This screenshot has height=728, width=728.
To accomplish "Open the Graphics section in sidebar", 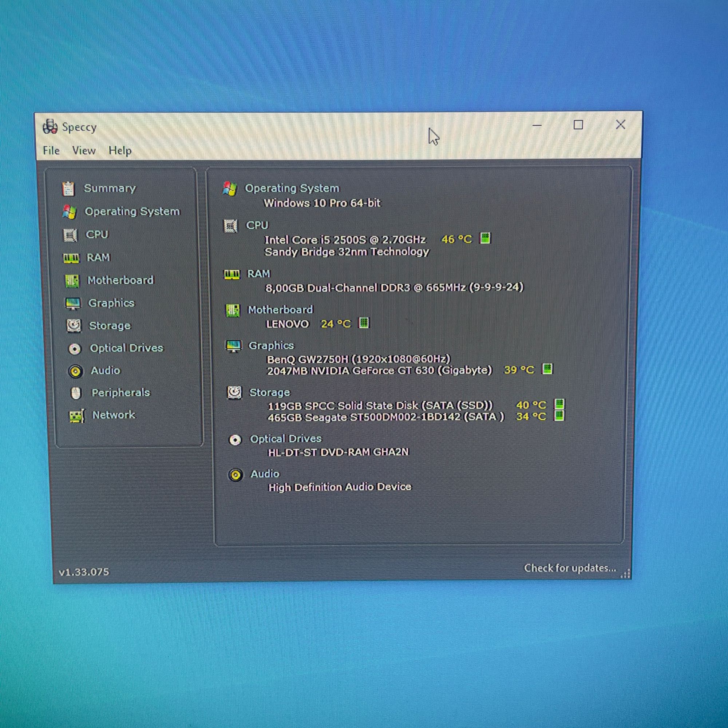I will click(x=111, y=303).
